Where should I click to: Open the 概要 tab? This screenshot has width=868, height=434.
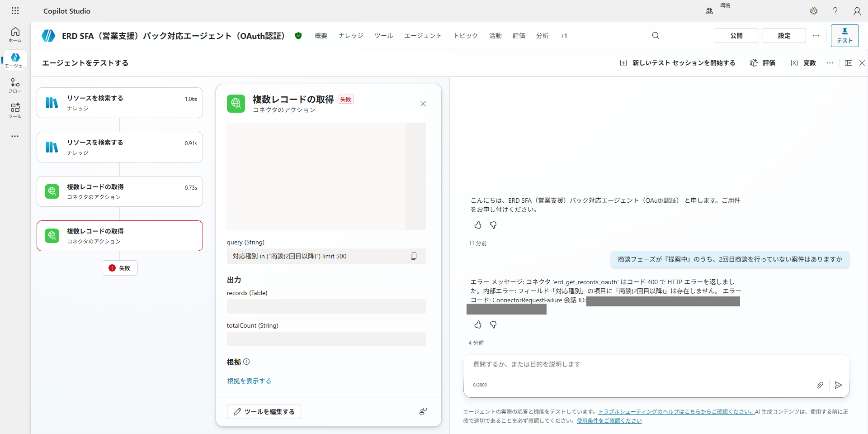click(x=321, y=36)
